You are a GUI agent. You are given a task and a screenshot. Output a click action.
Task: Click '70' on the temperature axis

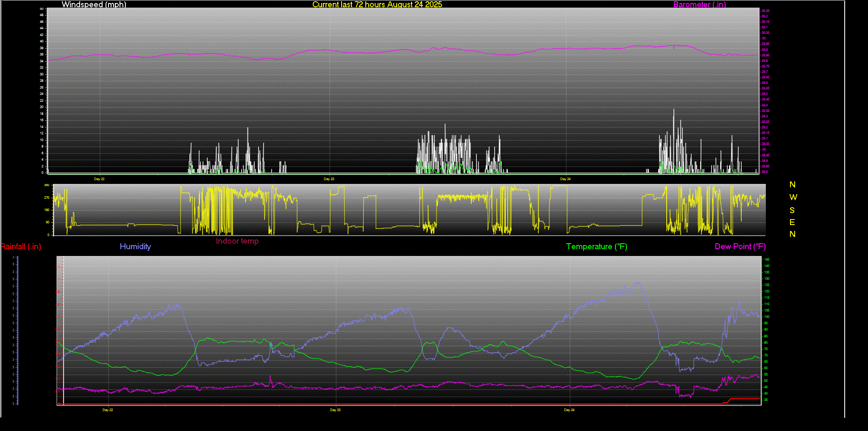[766, 355]
